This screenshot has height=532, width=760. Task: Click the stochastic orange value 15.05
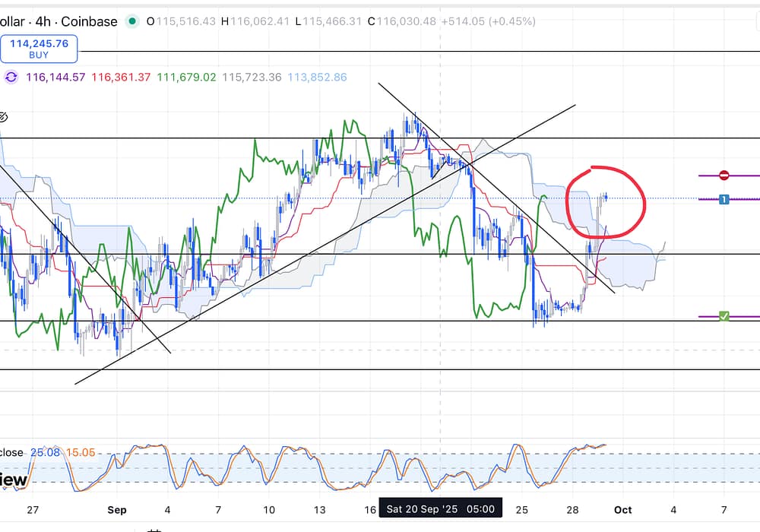[x=80, y=453]
